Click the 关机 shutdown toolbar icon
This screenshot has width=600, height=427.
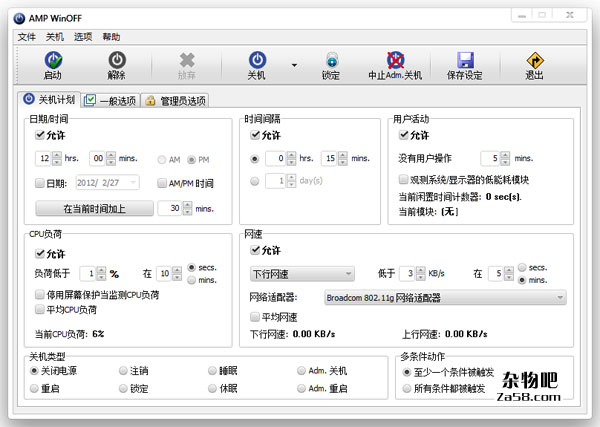click(258, 60)
